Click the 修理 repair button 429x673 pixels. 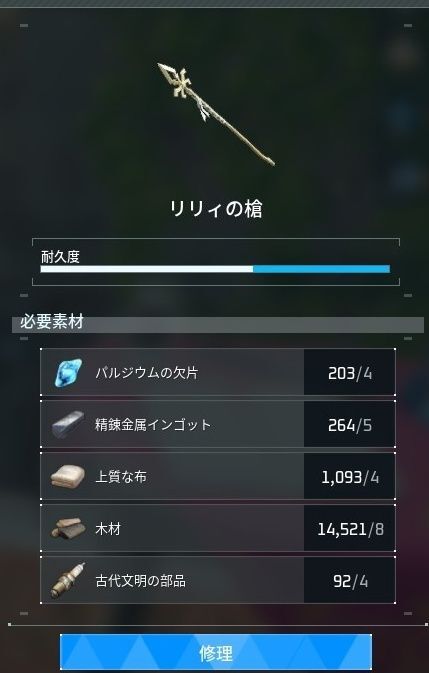(216, 653)
